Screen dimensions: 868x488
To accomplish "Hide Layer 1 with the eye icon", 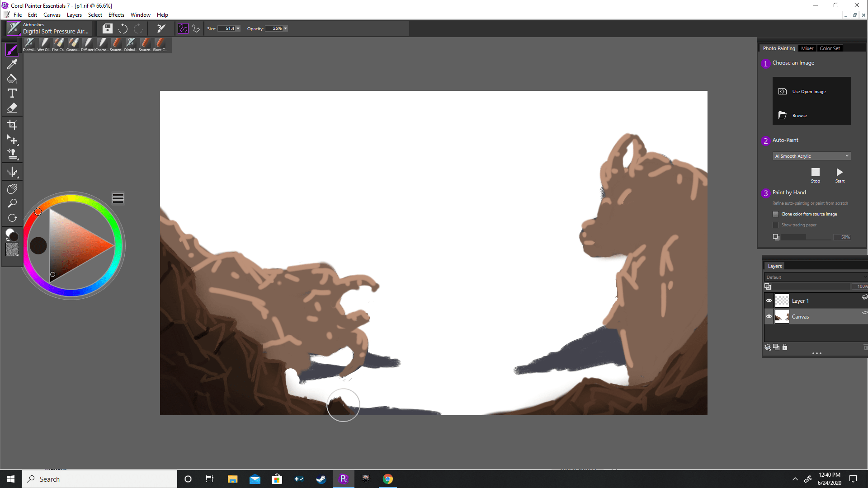I will coord(769,300).
